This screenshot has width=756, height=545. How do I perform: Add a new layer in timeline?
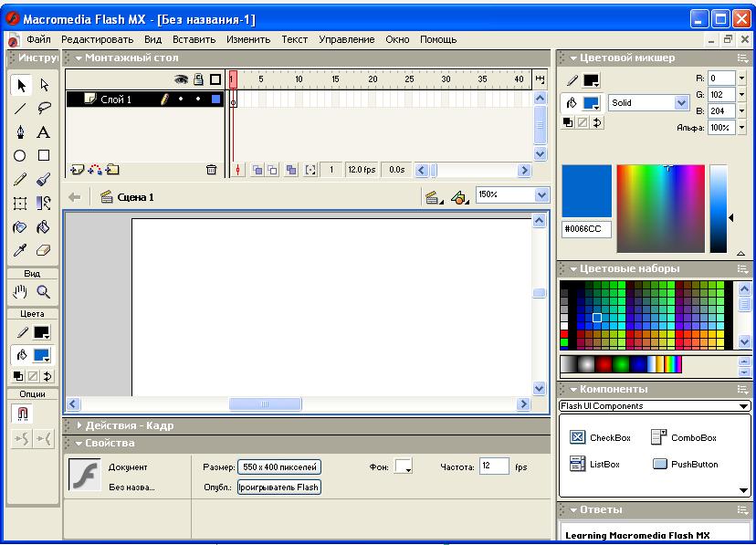(x=77, y=170)
